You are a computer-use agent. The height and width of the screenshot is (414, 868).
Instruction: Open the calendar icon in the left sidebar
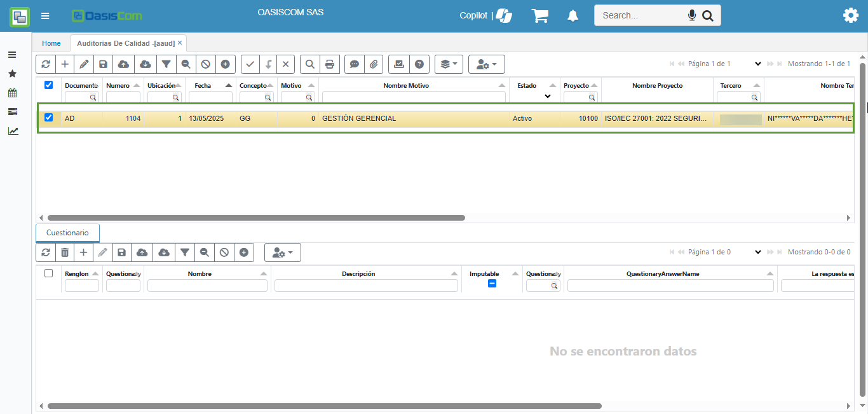click(12, 93)
